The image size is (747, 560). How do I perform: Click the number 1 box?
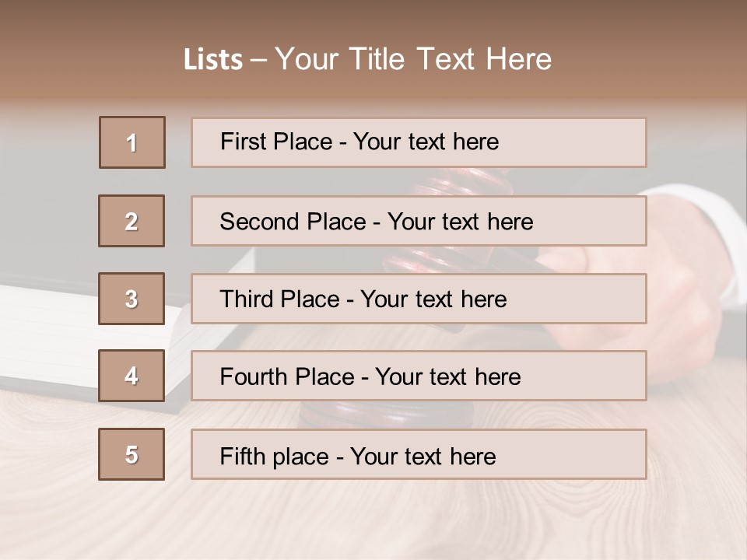pyautogui.click(x=132, y=142)
